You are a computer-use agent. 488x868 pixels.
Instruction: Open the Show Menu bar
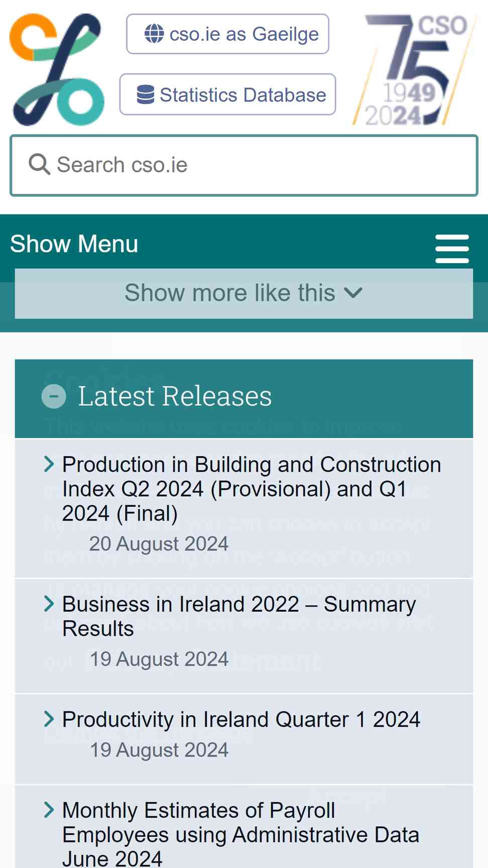click(x=74, y=244)
